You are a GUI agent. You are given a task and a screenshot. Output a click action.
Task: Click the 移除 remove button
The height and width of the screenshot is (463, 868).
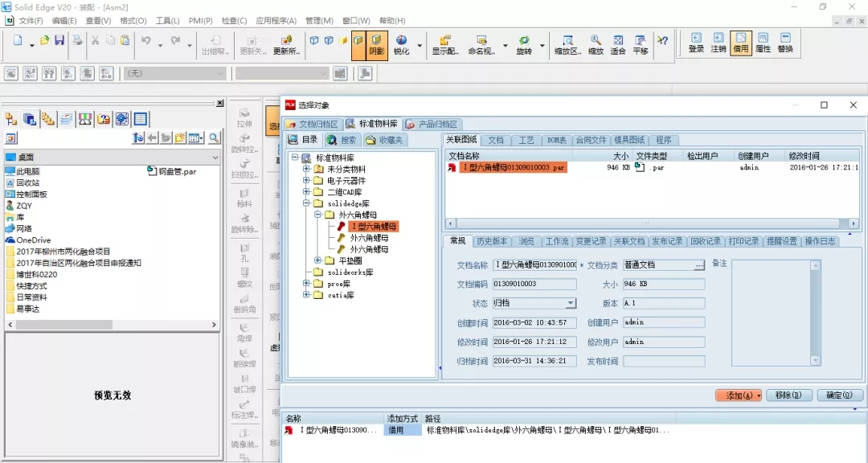(788, 395)
